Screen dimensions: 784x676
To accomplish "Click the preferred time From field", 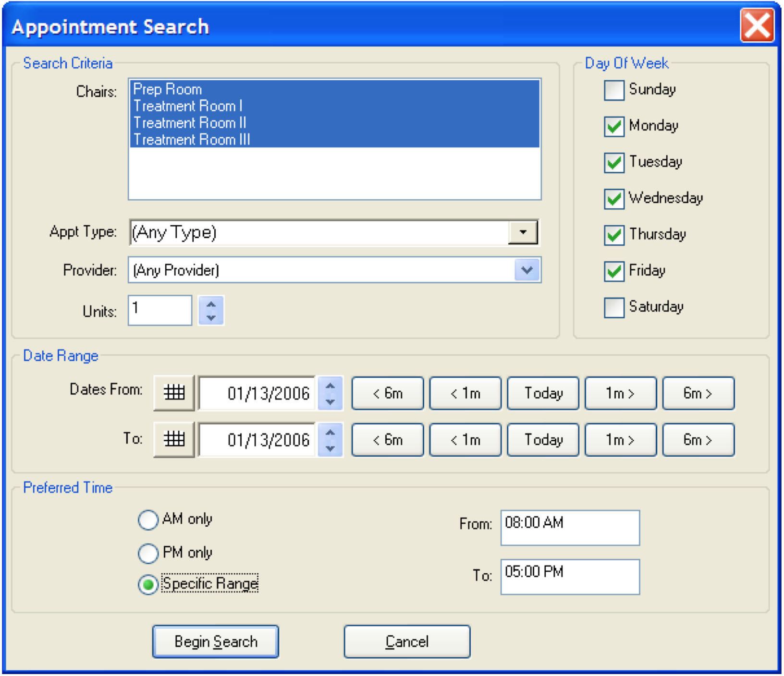I will pos(570,527).
